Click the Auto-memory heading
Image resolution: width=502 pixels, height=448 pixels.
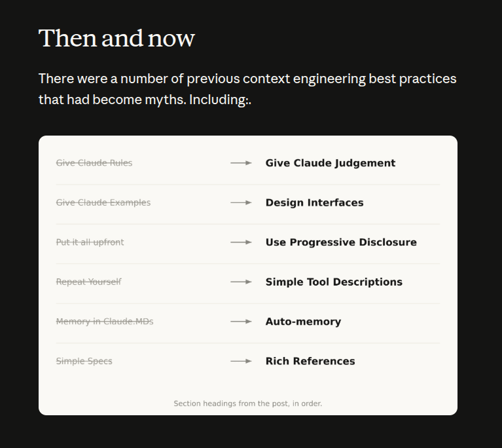(303, 322)
